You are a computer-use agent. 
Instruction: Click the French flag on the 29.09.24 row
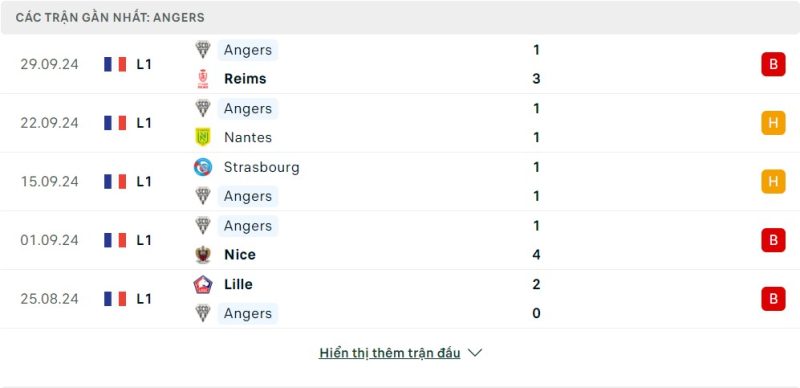click(115, 64)
